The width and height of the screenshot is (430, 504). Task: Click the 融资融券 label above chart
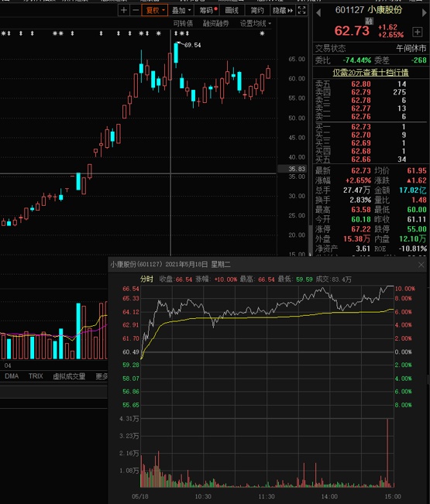click(x=216, y=23)
